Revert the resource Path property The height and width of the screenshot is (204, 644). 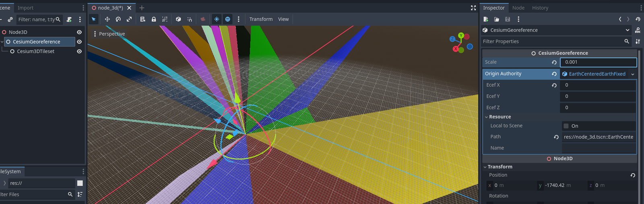coord(556,137)
